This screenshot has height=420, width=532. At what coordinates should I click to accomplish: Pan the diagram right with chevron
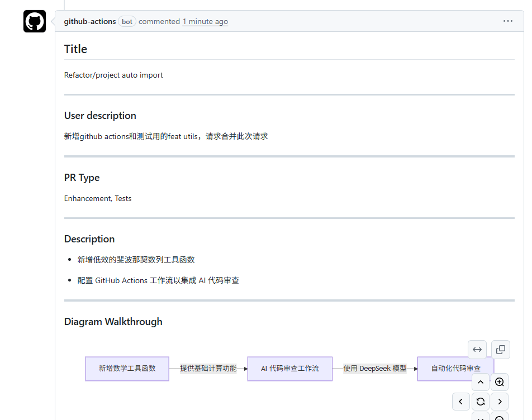click(500, 402)
